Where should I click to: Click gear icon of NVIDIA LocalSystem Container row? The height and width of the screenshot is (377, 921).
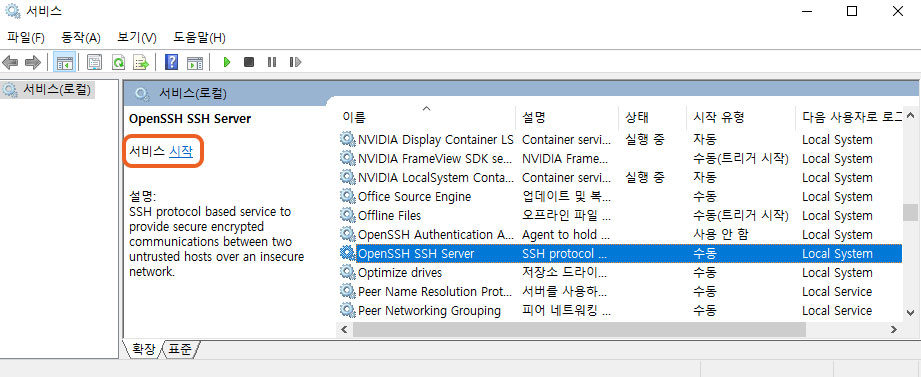click(348, 177)
